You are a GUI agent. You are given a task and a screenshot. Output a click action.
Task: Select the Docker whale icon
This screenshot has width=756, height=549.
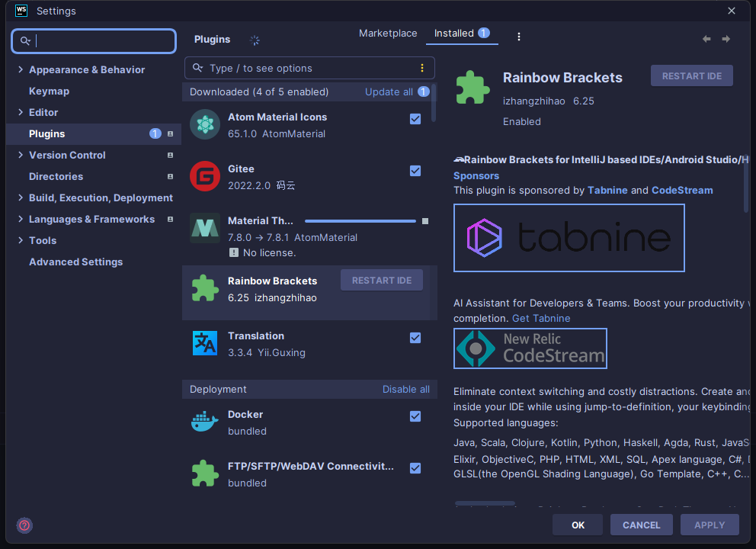(204, 422)
